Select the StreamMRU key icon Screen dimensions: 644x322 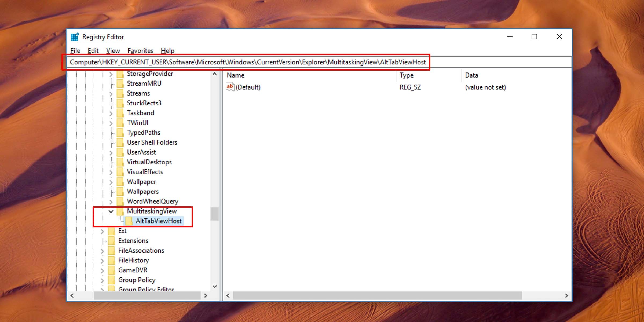tap(120, 83)
